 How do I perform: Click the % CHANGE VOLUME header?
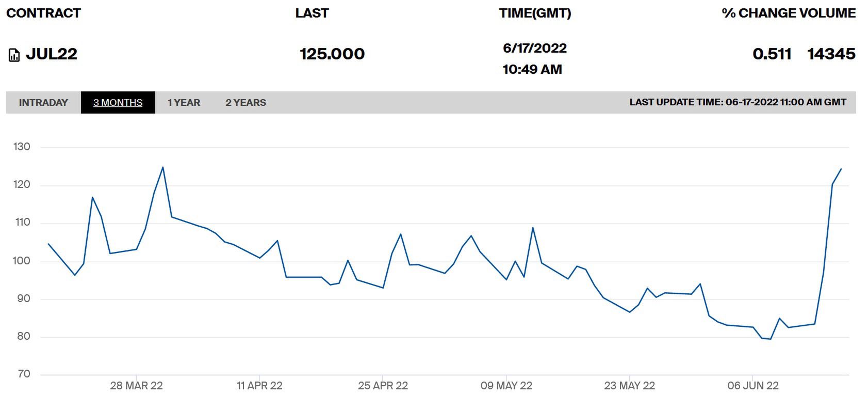(789, 13)
